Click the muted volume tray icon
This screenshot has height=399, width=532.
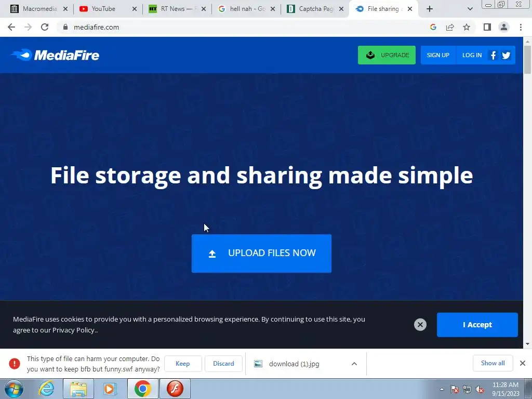[x=480, y=389]
